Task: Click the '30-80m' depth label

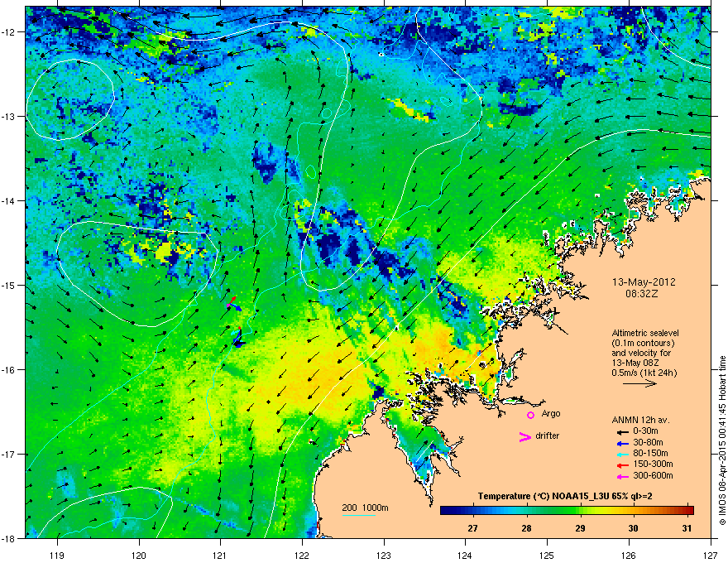Action: 648,442
